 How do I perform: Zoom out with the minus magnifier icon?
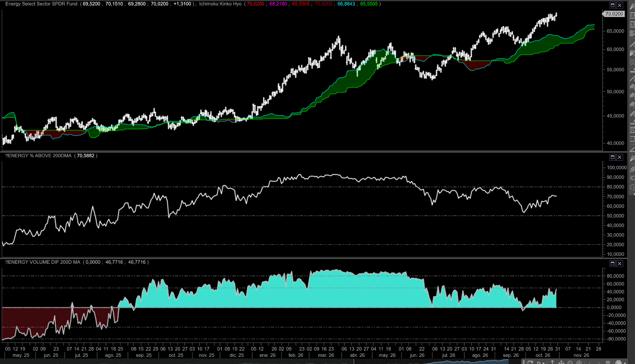point(570,363)
